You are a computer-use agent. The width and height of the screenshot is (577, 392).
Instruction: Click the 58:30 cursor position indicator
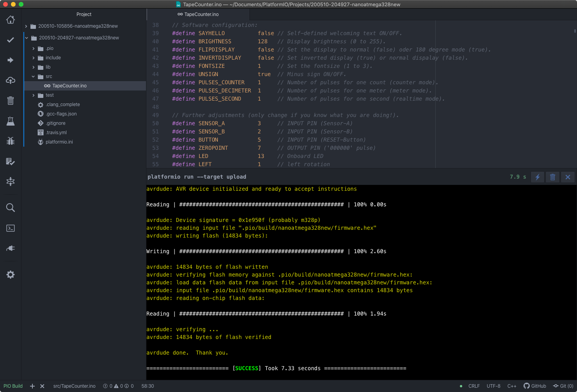(148, 386)
